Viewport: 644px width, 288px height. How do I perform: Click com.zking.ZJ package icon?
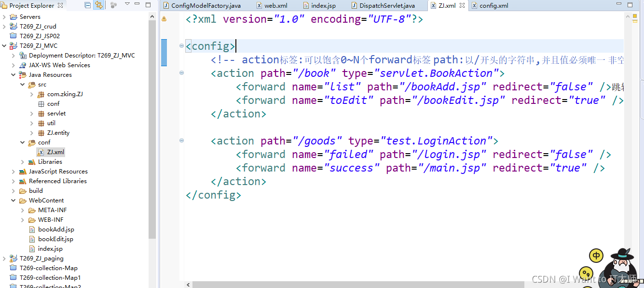pyautogui.click(x=41, y=94)
